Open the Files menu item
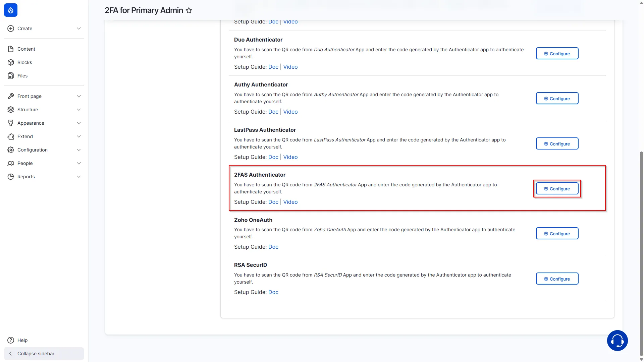 point(44,76)
